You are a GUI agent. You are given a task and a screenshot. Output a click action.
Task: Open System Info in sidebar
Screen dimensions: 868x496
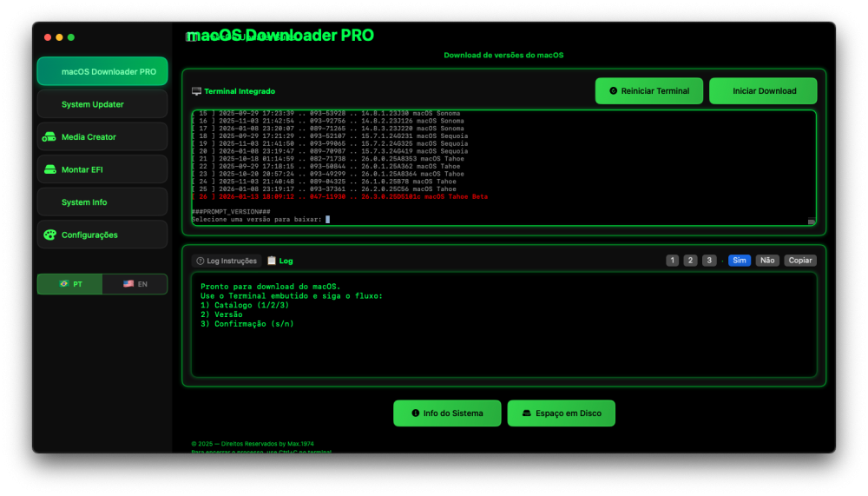[102, 202]
